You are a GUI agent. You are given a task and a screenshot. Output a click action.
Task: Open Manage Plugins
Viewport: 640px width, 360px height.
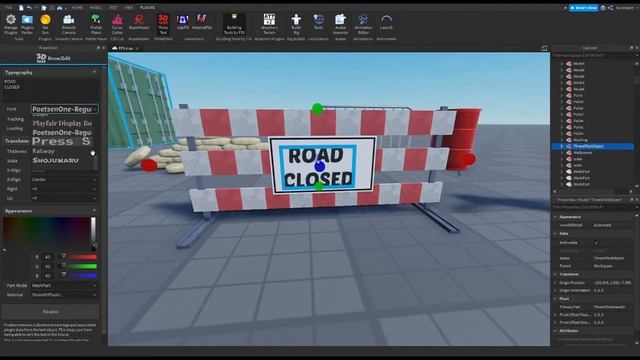pyautogui.click(x=11, y=24)
